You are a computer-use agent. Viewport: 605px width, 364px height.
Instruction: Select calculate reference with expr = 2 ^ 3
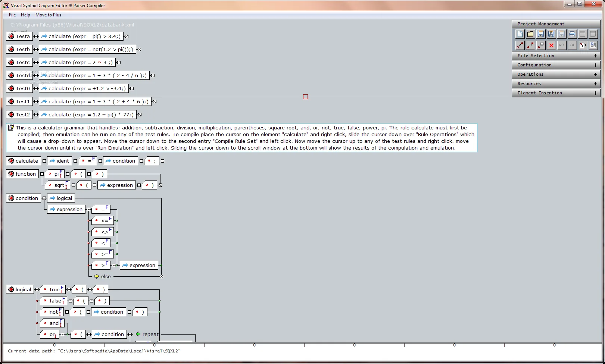[77, 62]
